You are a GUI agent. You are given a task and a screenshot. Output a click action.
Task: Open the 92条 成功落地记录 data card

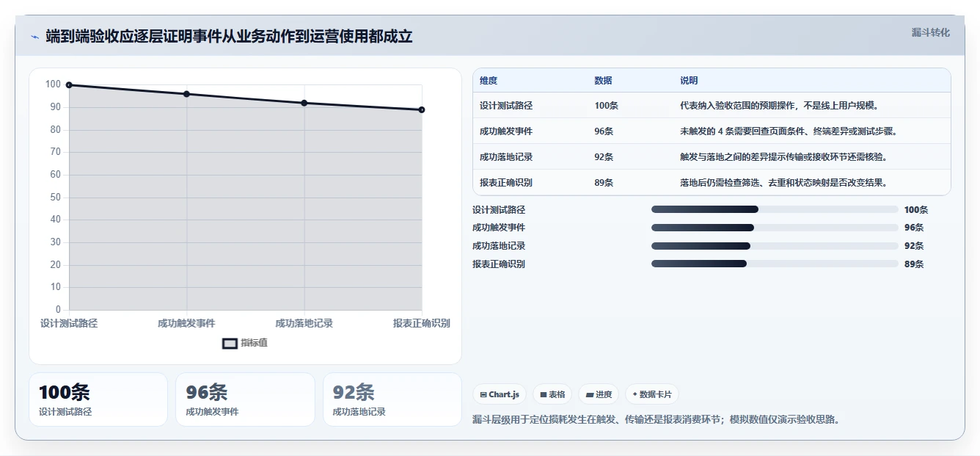click(392, 399)
